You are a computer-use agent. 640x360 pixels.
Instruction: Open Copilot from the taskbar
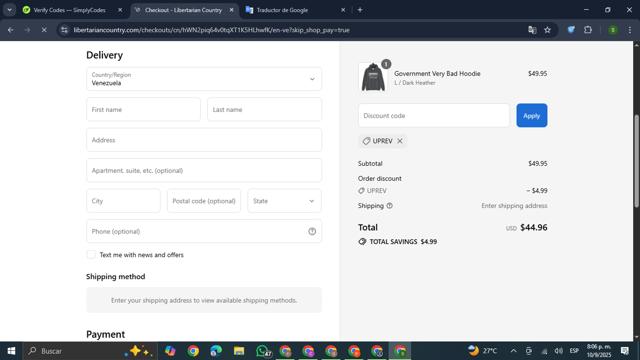click(170, 351)
